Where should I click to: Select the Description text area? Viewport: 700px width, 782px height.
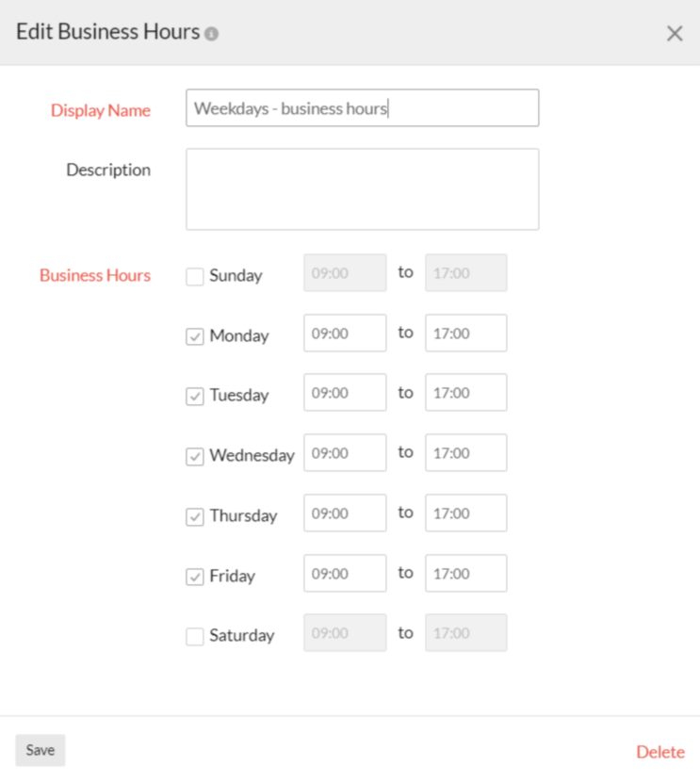(363, 188)
